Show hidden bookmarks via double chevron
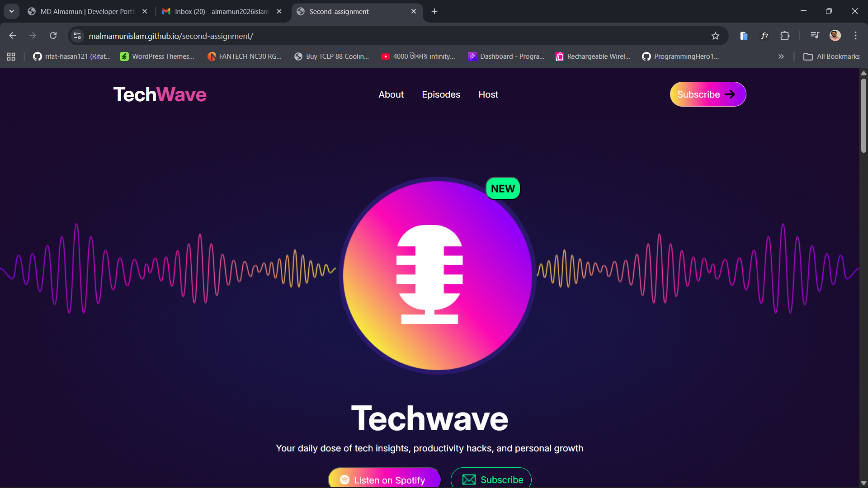 tap(781, 56)
